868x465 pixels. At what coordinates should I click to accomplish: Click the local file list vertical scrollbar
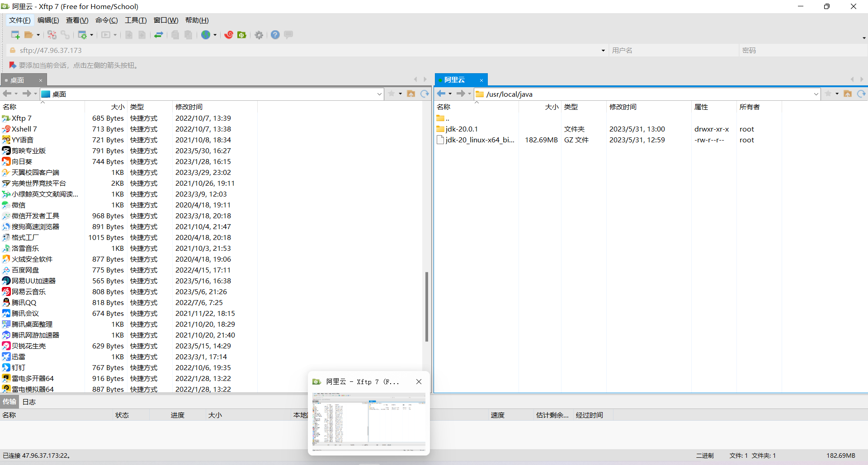[426, 306]
